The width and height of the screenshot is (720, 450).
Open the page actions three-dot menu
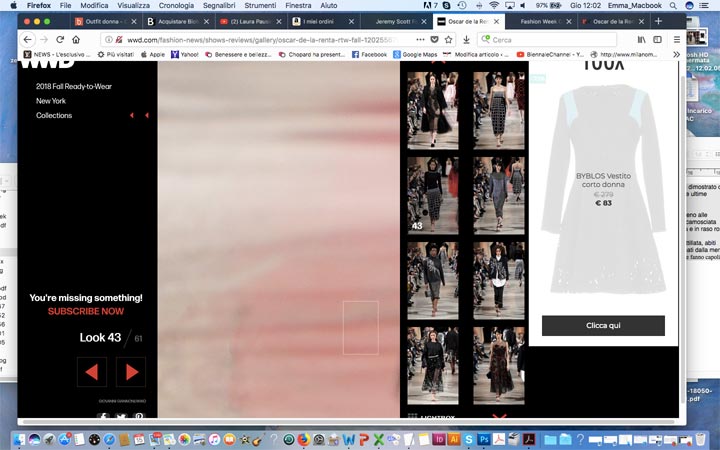pyautogui.click(x=420, y=39)
